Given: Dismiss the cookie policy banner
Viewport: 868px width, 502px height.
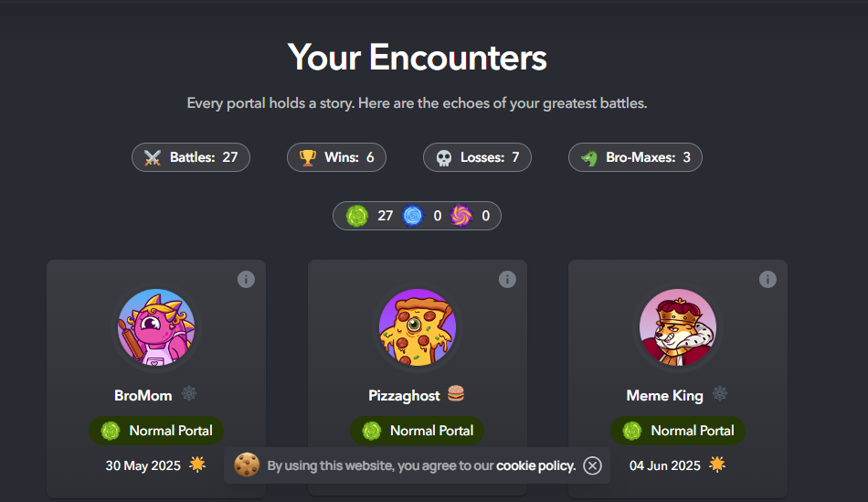Looking at the screenshot, I should click(x=593, y=465).
